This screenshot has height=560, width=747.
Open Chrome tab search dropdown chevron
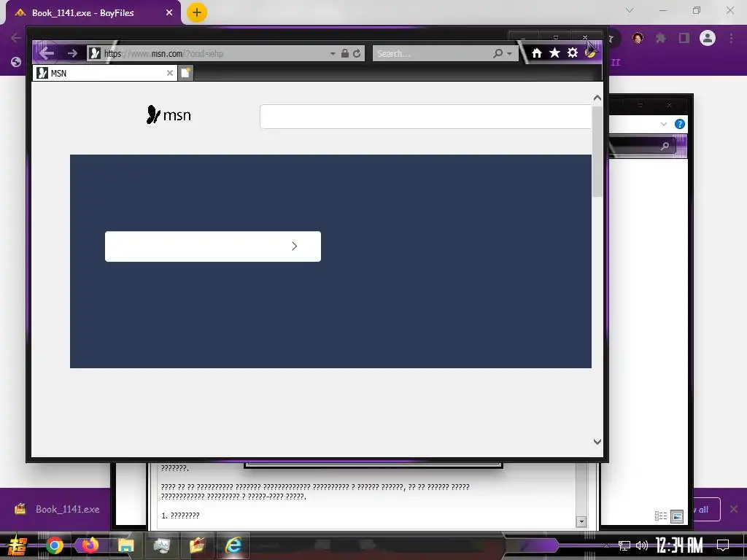tap(630, 10)
